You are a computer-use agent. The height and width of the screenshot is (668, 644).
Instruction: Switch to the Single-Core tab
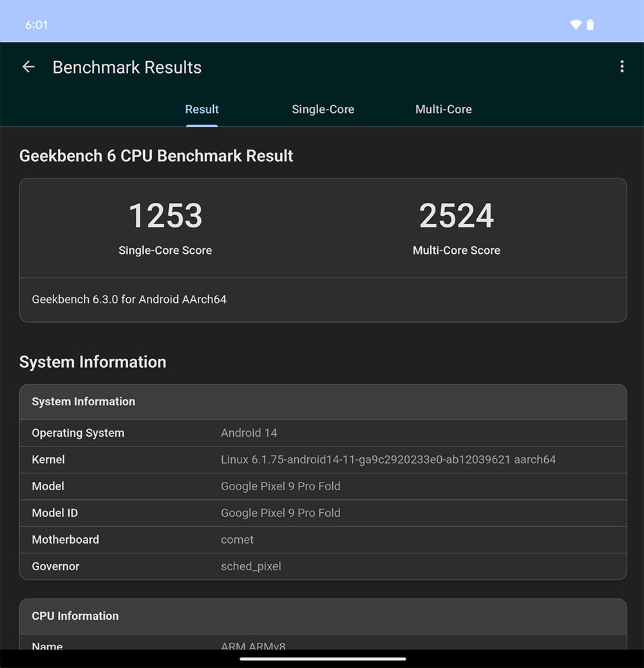(x=323, y=110)
